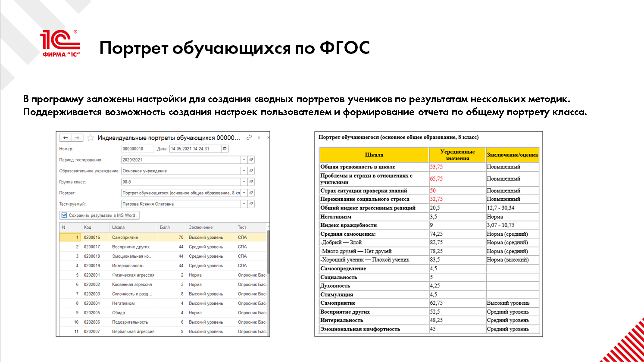Click score 70 in the Самоприятие row
Image resolution: width=644 pixels, height=362 pixels.
(x=181, y=237)
